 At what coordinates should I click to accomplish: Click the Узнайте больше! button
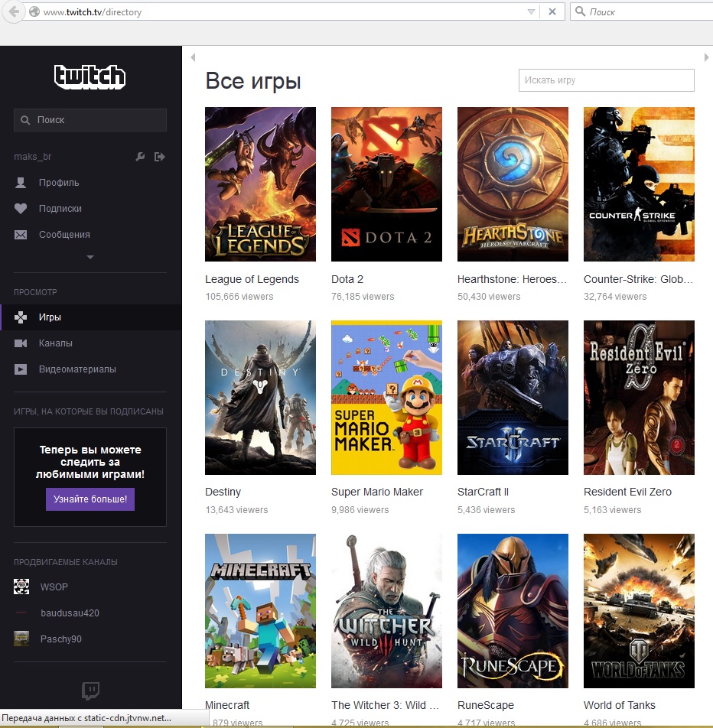point(90,499)
